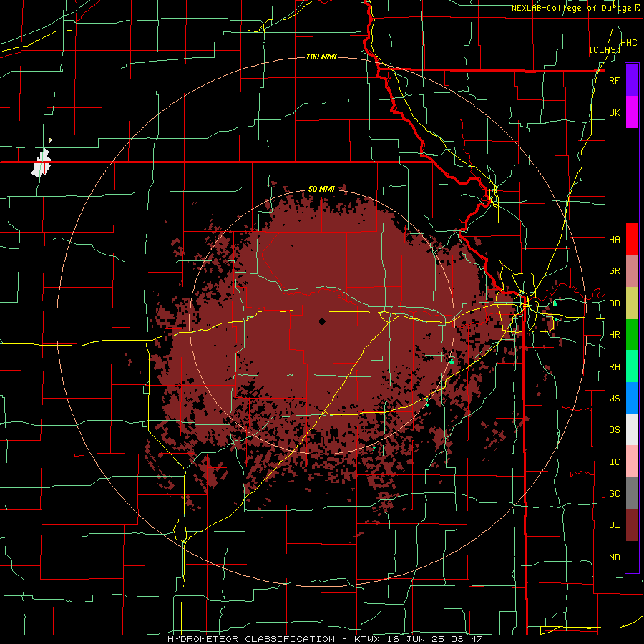Click the ND legend label
Image resolution: width=644 pixels, height=644 pixels.
614,557
